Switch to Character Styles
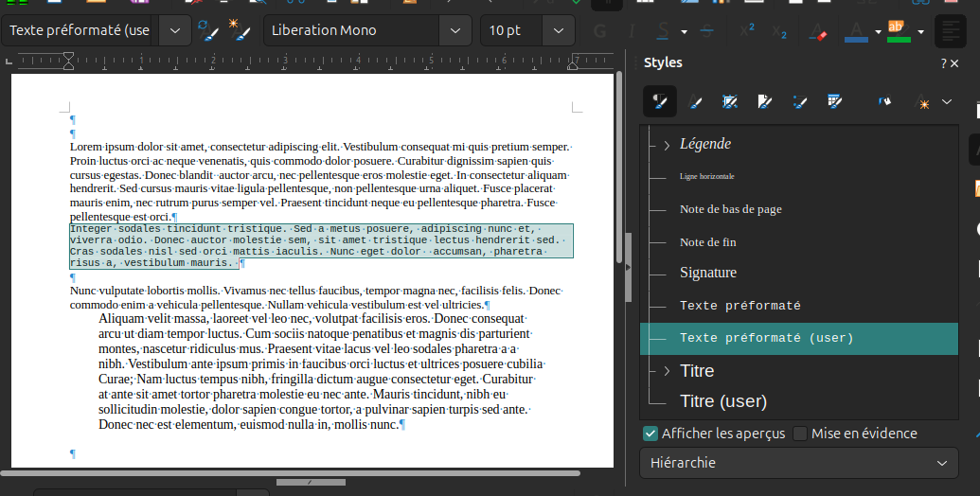Viewport: 980px width, 496px height. coord(695,102)
